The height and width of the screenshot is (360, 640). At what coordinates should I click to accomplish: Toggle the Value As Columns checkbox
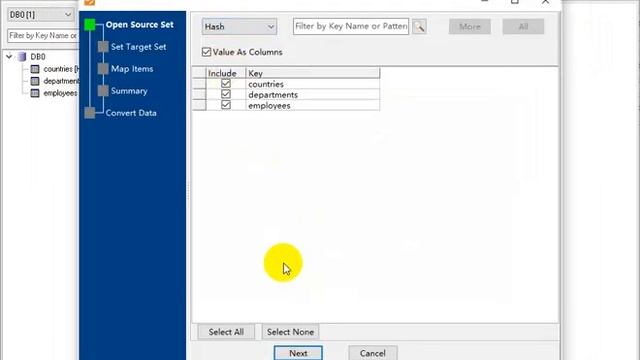click(206, 52)
